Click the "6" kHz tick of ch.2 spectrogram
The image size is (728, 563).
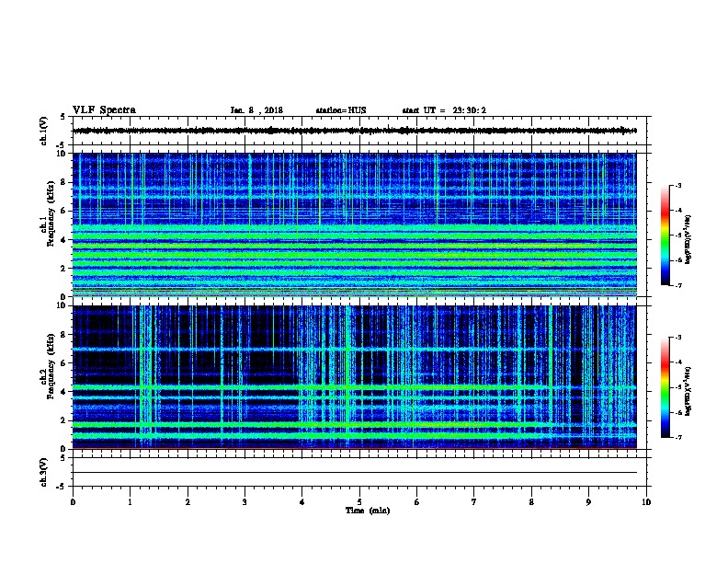63,363
